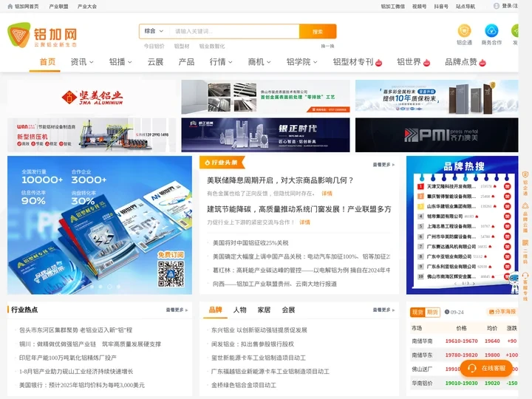The image size is (532, 399).
Task: Click the QR code on the magazine banner
Action: 171,273
